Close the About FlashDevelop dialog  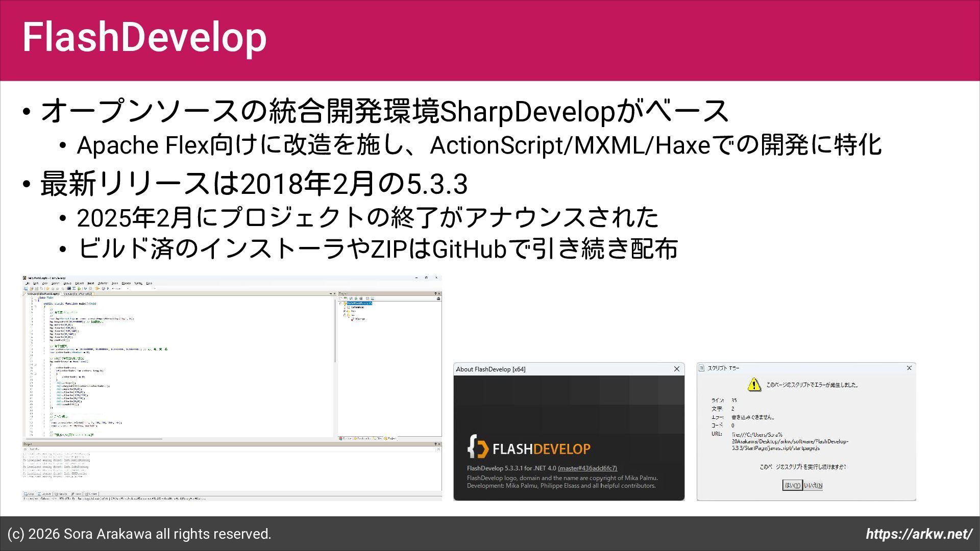point(677,369)
